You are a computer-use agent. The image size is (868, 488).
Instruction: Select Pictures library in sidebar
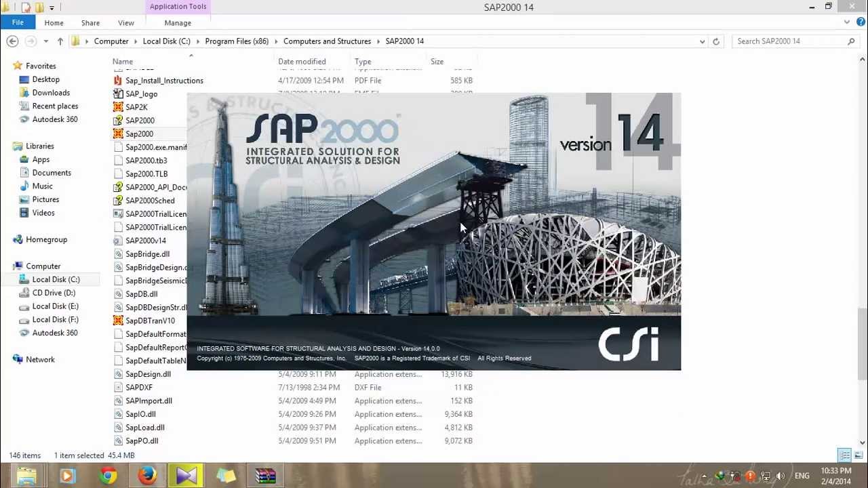(x=45, y=199)
